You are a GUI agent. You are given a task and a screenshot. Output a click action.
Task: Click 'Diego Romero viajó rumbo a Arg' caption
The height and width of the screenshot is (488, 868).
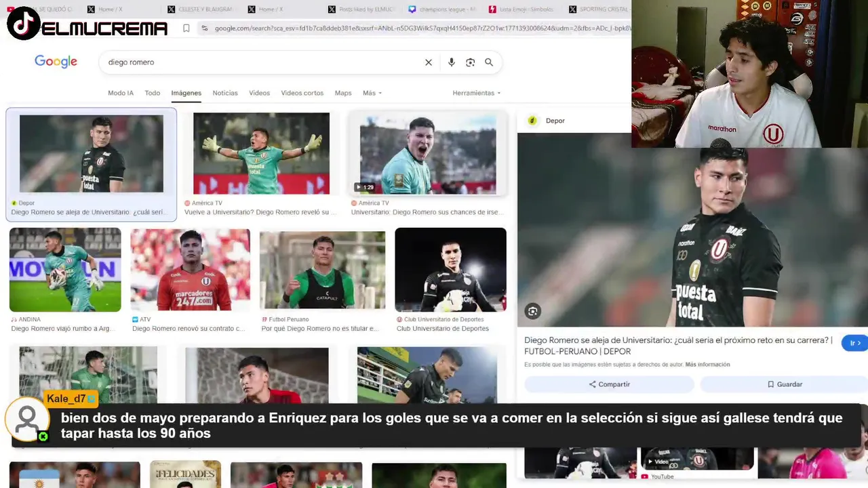click(x=63, y=329)
